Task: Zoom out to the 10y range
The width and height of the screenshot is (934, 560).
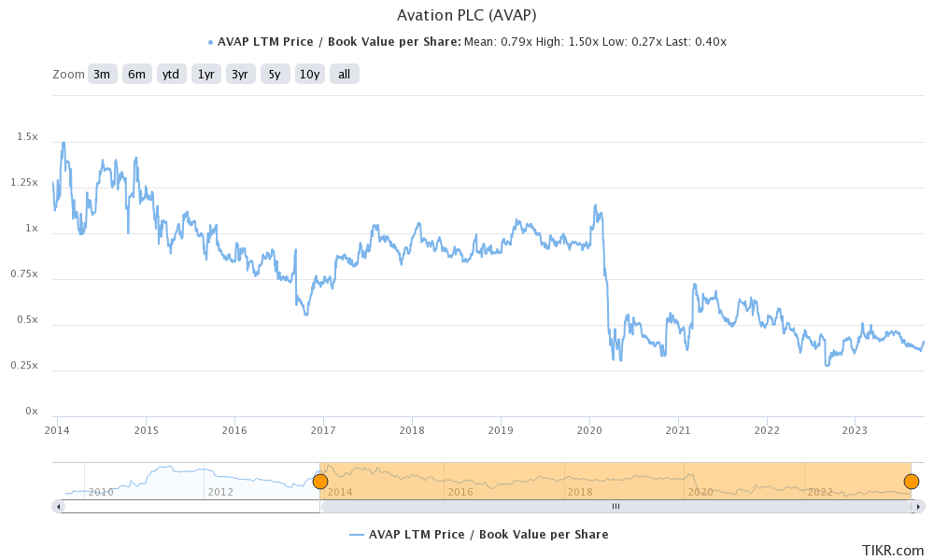Action: click(x=309, y=74)
